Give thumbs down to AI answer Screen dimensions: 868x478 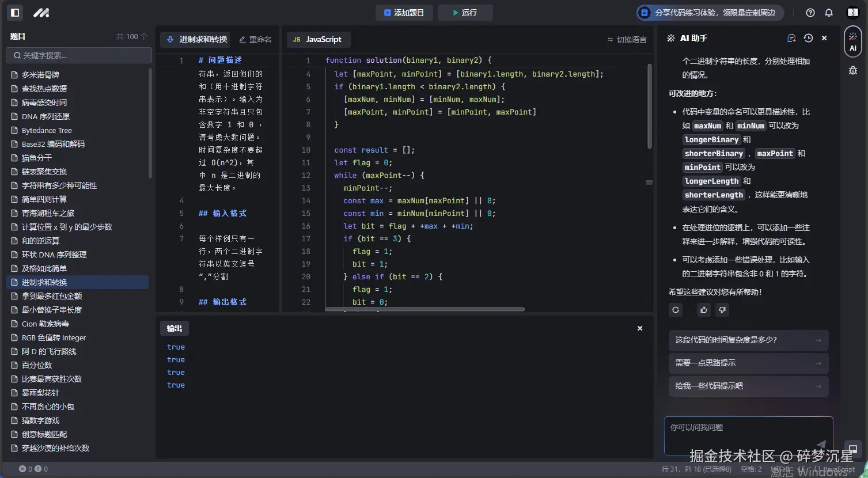pos(722,310)
